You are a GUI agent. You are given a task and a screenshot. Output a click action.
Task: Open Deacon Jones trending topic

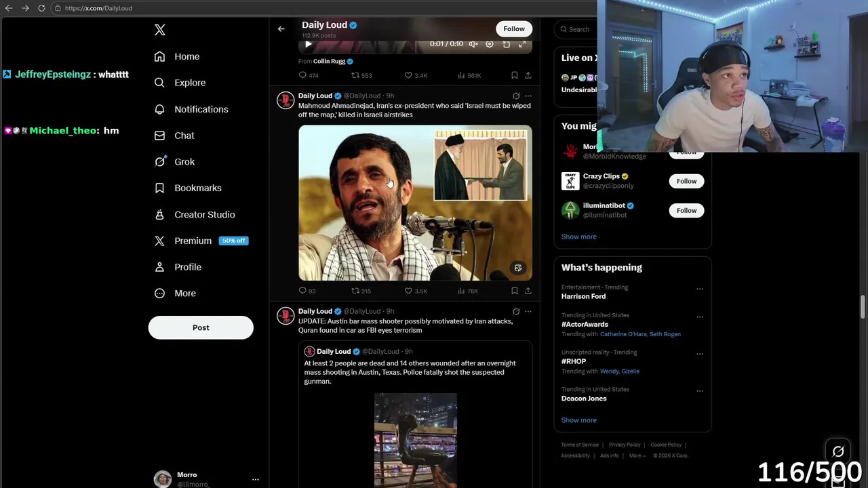pos(584,399)
